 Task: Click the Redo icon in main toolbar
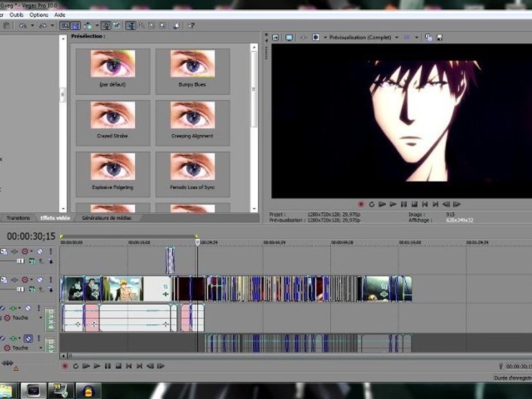coord(43,25)
